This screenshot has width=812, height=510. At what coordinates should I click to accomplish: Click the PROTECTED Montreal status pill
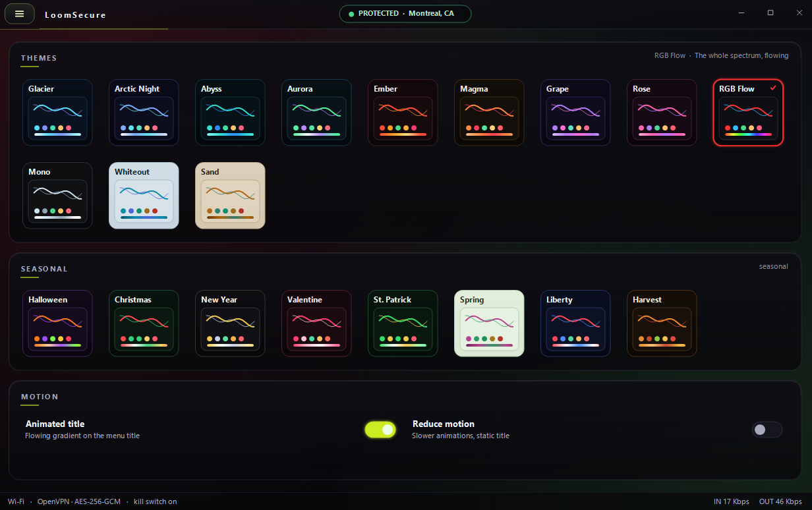(x=405, y=14)
